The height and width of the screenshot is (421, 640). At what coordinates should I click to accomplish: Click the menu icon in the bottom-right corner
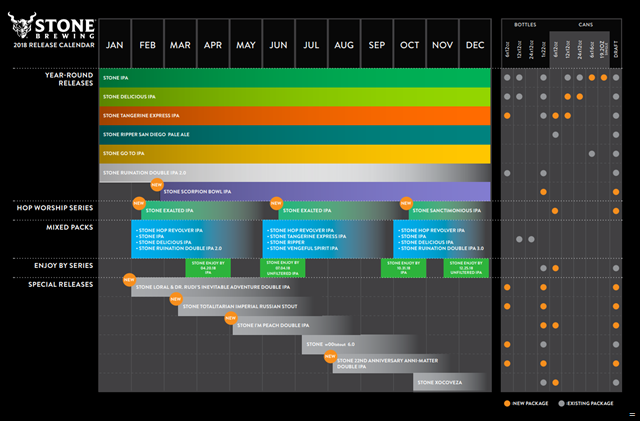[632, 414]
